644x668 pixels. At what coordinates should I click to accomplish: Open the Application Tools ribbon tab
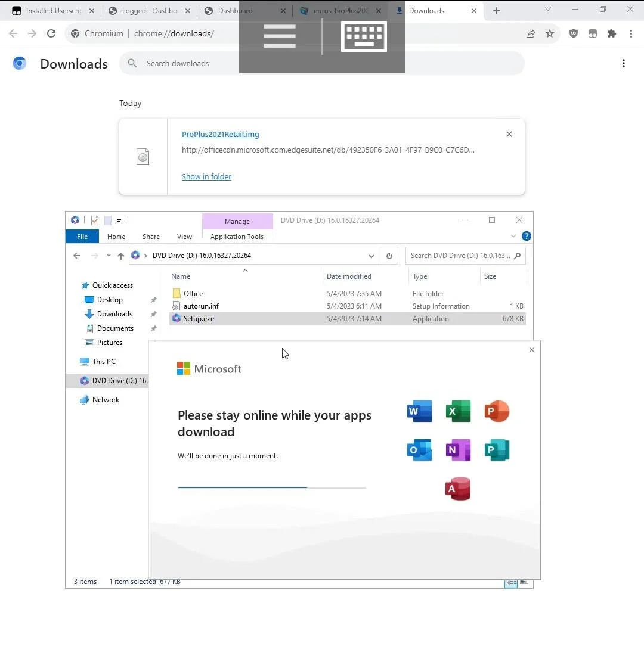click(x=237, y=237)
